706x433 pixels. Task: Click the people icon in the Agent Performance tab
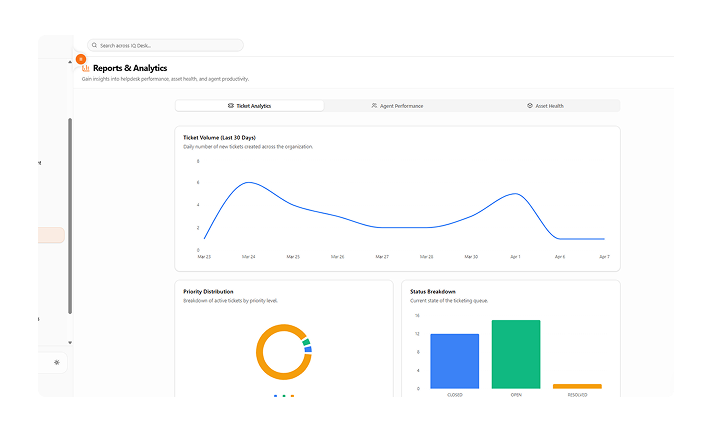[x=374, y=105]
